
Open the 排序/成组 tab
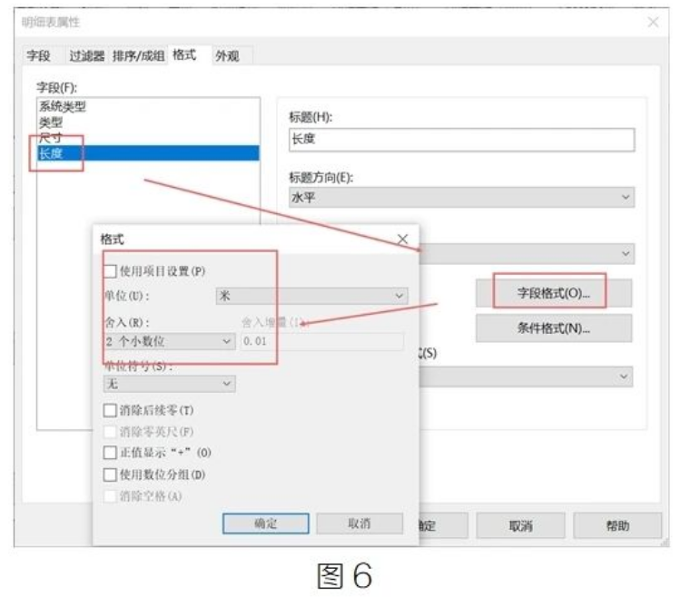click(x=138, y=56)
